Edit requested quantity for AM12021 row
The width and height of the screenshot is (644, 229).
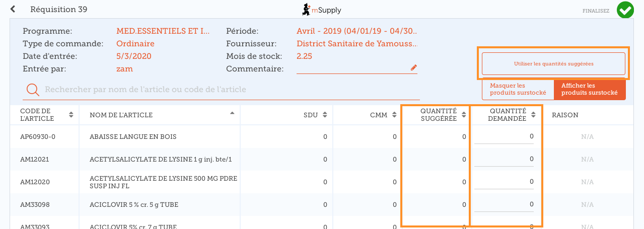504,159
